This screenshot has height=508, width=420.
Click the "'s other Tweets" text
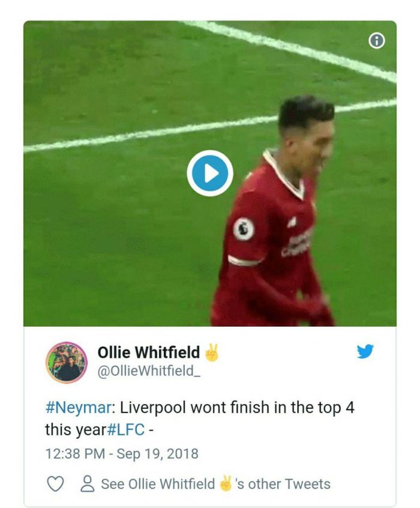(x=283, y=484)
